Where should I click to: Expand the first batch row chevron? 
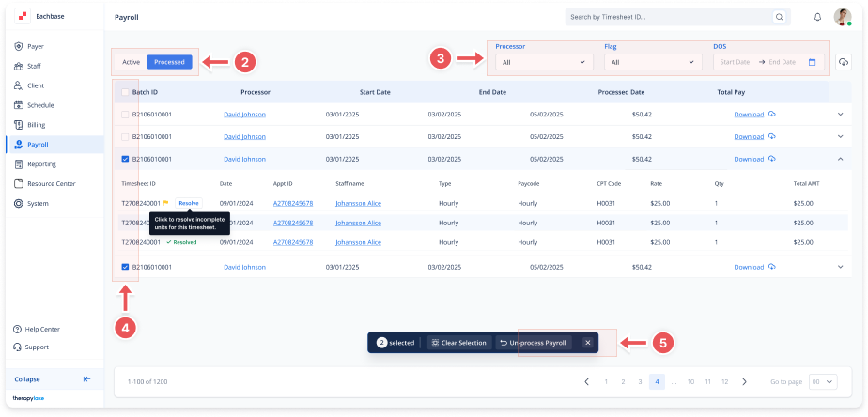(x=840, y=114)
